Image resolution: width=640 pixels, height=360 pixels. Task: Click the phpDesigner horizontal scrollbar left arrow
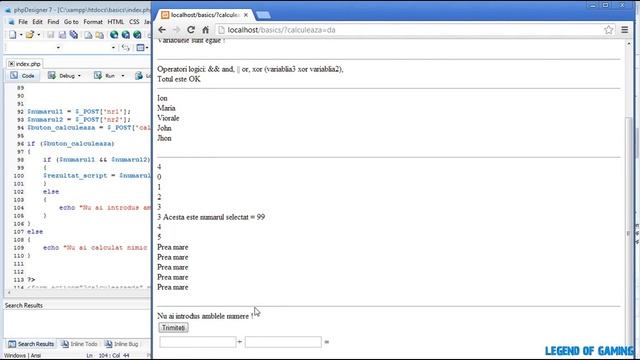9,293
